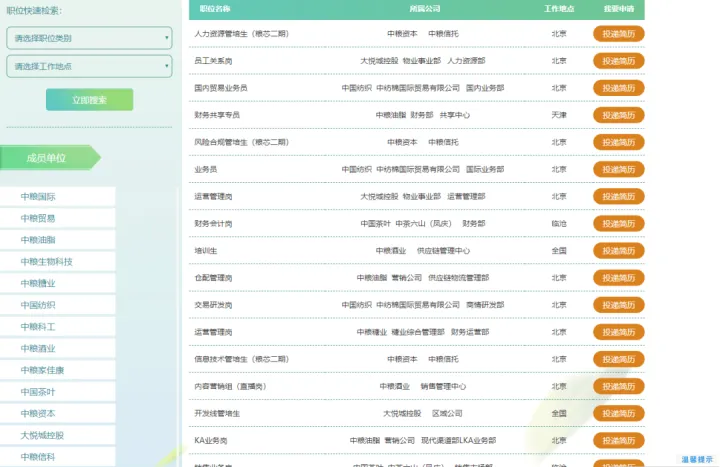Open 中粮生物科技 in member list
The height and width of the screenshot is (467, 720).
pos(57,262)
